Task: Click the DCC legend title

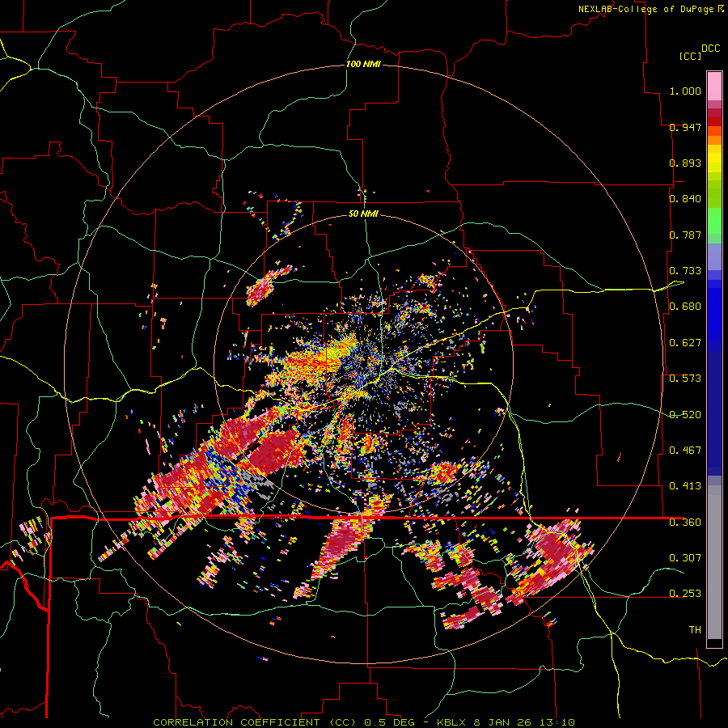Action: (x=710, y=49)
